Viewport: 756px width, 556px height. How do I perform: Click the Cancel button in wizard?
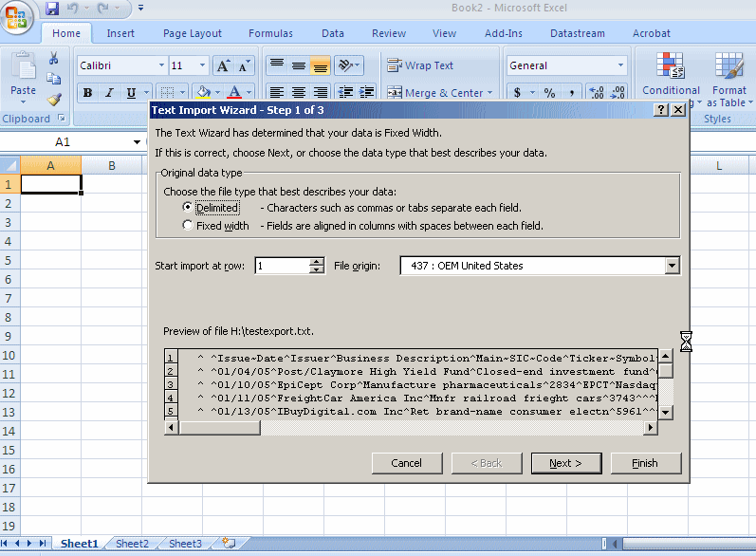coord(406,463)
